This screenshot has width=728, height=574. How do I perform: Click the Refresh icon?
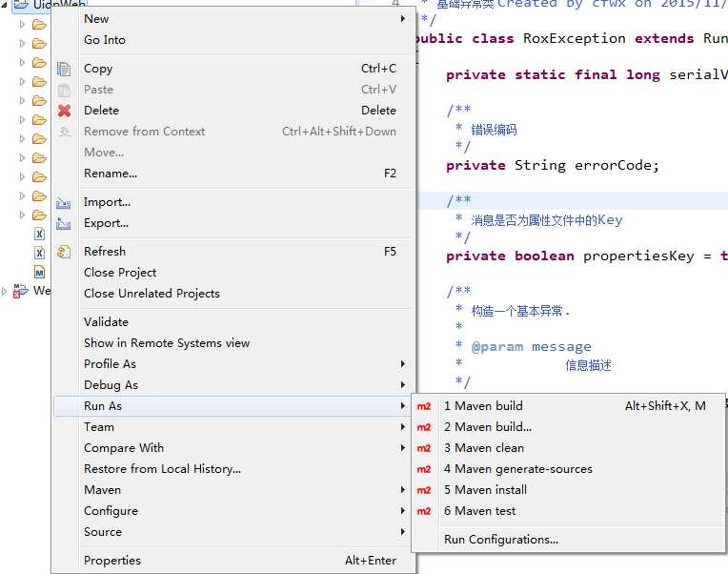(x=64, y=252)
